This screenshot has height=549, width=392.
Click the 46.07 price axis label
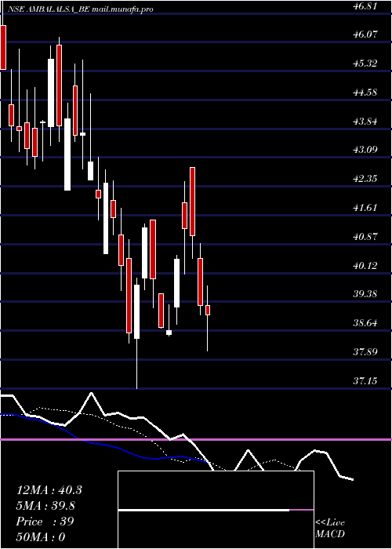coord(365,35)
